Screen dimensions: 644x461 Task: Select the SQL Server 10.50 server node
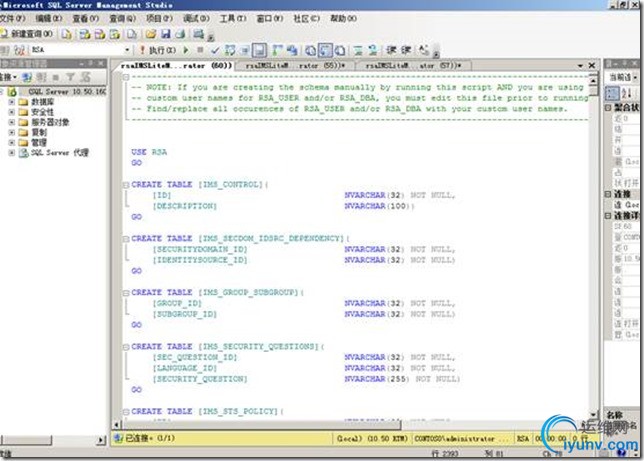click(57, 92)
